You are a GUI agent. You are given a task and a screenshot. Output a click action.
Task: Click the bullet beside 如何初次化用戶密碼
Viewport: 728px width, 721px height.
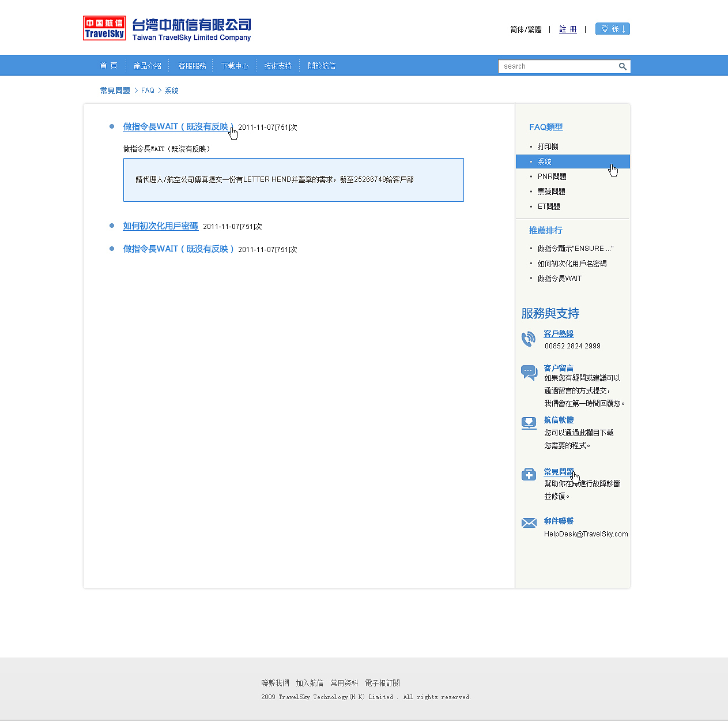111,226
